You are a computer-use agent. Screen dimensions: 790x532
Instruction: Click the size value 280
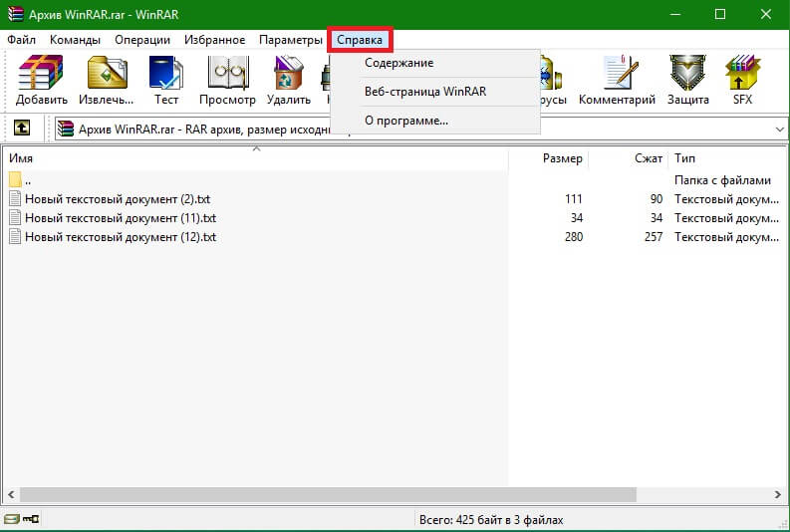[574, 237]
